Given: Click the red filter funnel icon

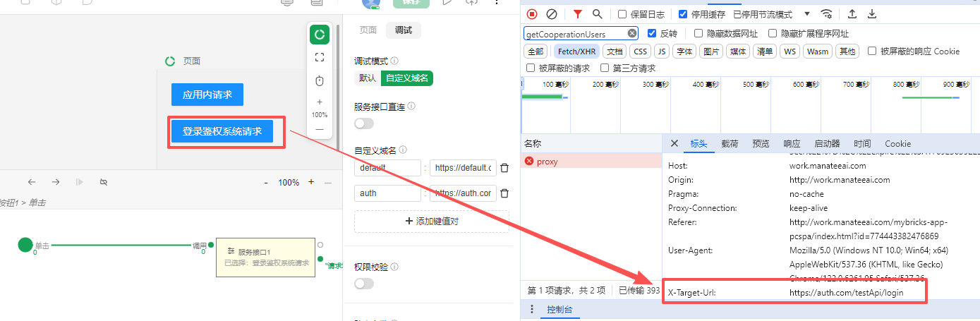Looking at the screenshot, I should tap(578, 14).
